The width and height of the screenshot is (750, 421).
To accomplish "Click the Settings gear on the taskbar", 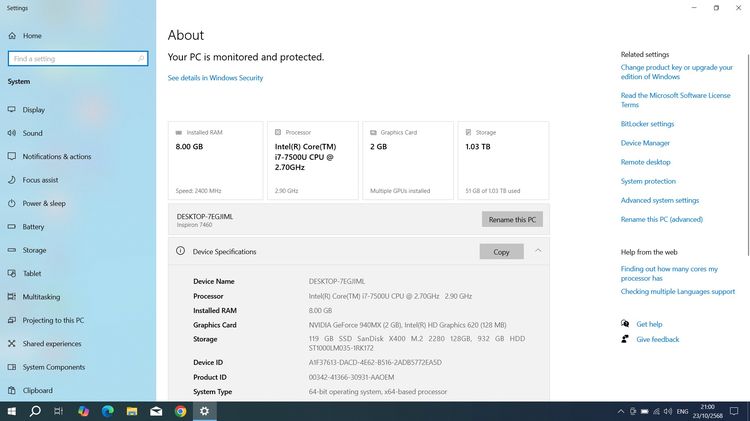I will (x=204, y=411).
